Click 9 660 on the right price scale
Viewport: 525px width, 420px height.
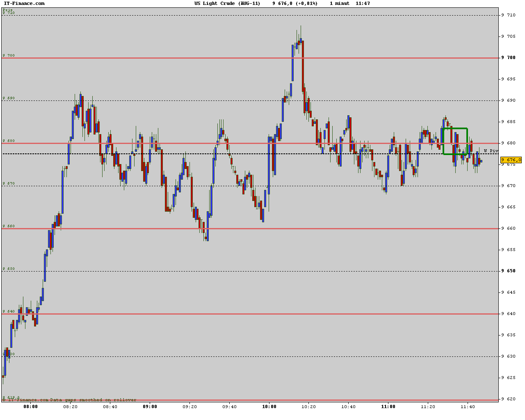pyautogui.click(x=508, y=228)
